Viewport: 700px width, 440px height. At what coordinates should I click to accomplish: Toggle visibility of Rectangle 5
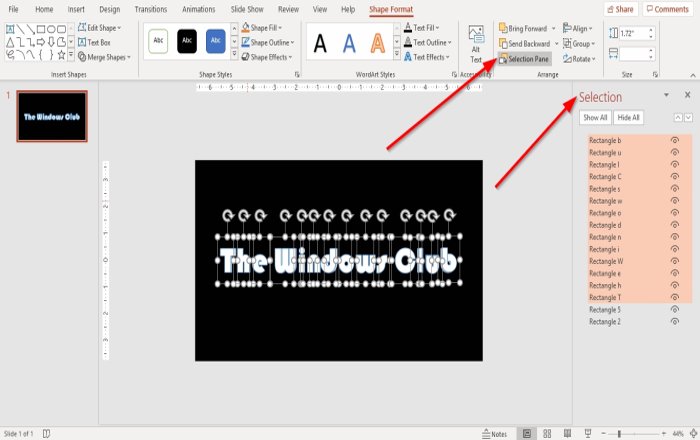(x=675, y=309)
